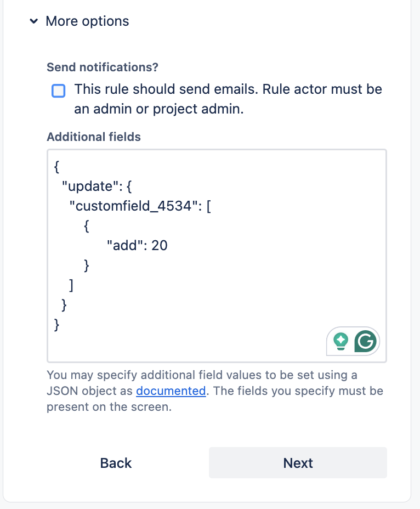Click the closing square bracket line
420x509 pixels.
point(71,285)
